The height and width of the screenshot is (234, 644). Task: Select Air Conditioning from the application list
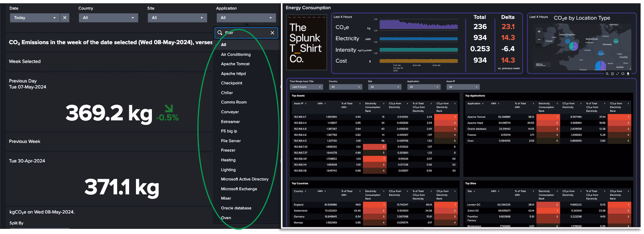236,54
